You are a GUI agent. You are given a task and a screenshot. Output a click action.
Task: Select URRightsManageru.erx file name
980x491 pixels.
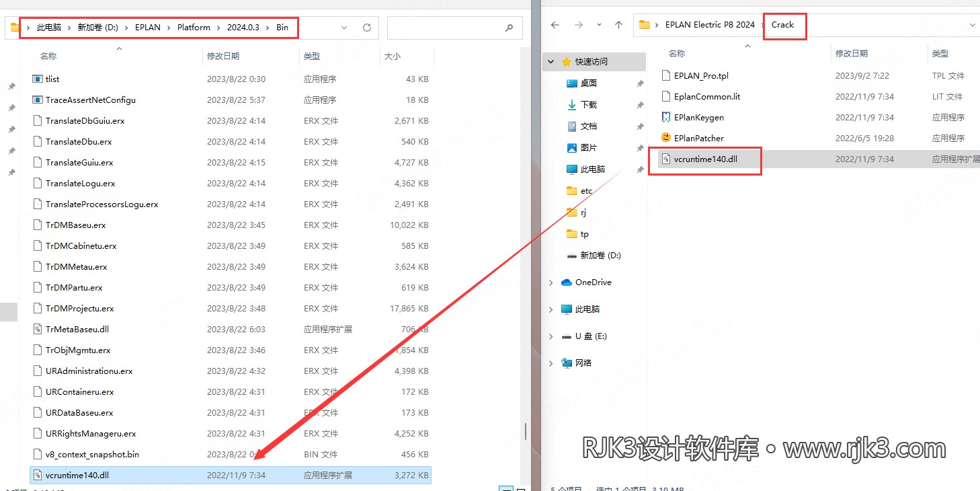91,433
